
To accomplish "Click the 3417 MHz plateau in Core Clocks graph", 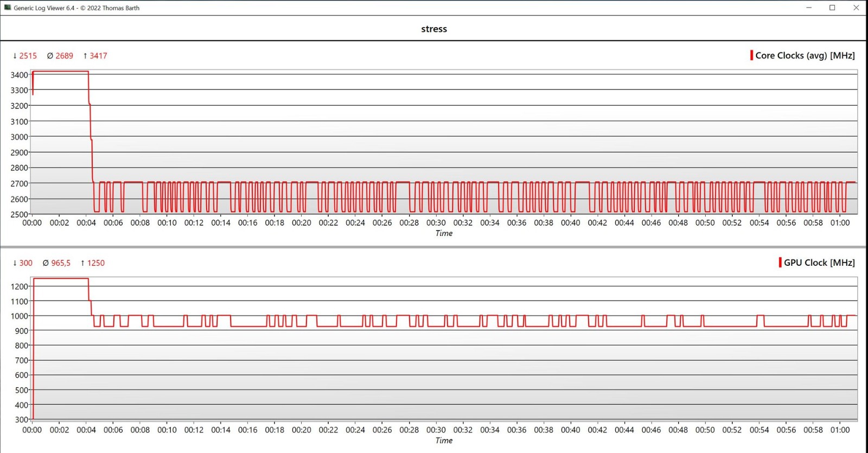I will (61, 72).
